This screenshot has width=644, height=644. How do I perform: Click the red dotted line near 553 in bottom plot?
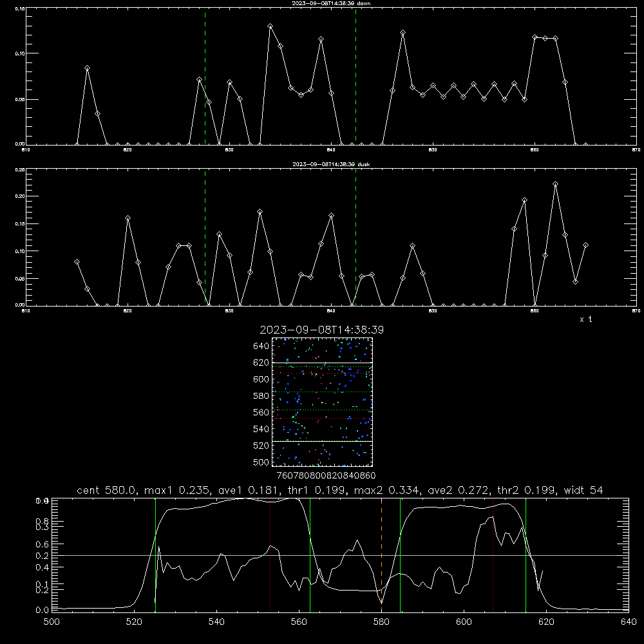click(270, 556)
